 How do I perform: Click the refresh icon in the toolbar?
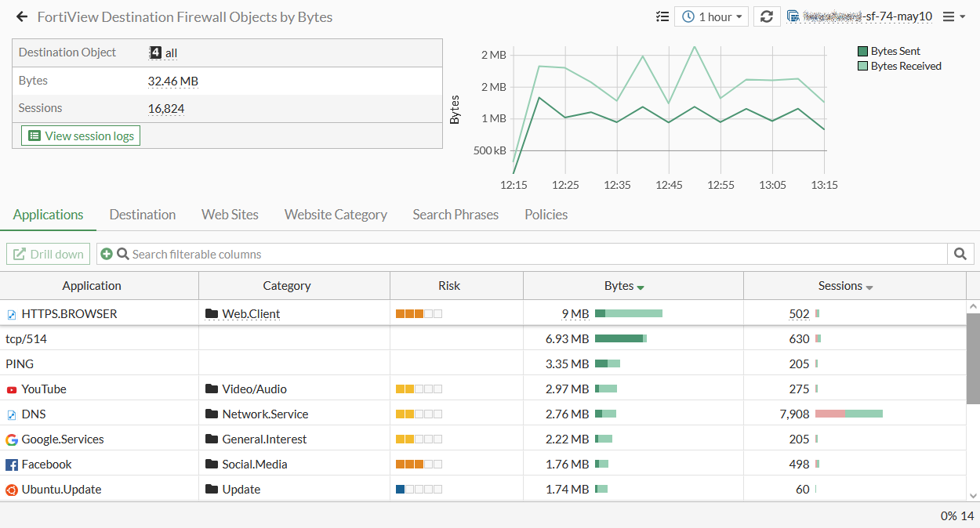pyautogui.click(x=766, y=16)
